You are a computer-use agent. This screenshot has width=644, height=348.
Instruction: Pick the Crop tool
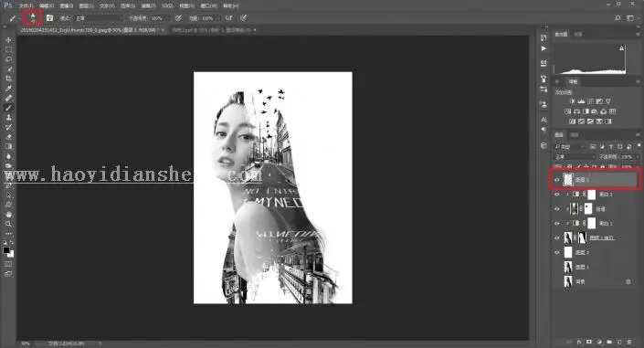pyautogui.click(x=8, y=79)
